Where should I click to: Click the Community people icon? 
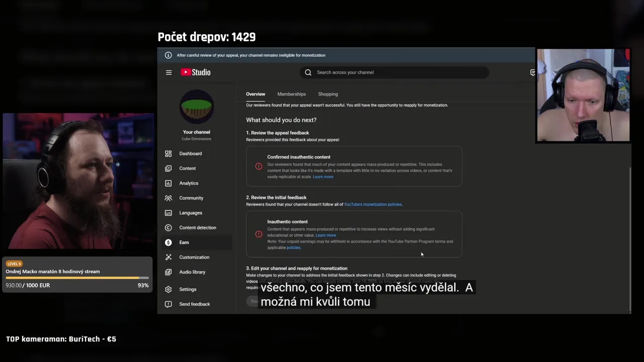click(168, 198)
